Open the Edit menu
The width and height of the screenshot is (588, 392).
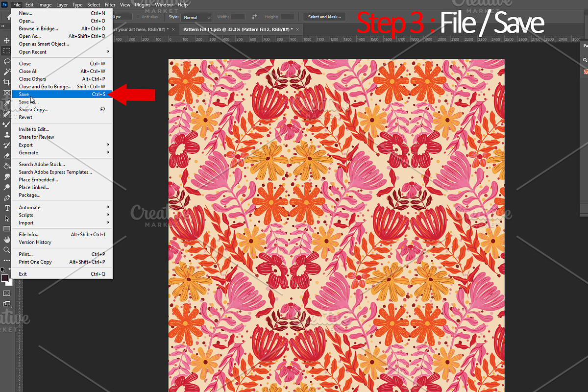coord(29,4)
